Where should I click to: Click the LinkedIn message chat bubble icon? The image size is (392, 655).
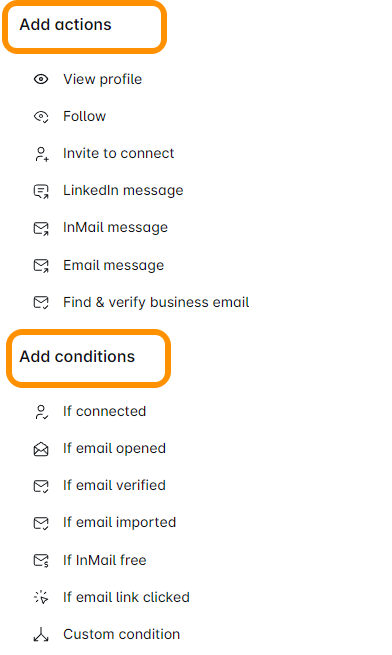41,191
